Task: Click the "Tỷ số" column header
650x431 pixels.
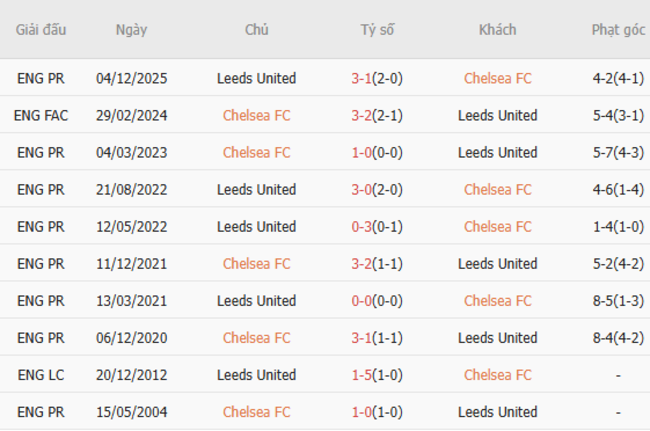Action: (x=377, y=30)
